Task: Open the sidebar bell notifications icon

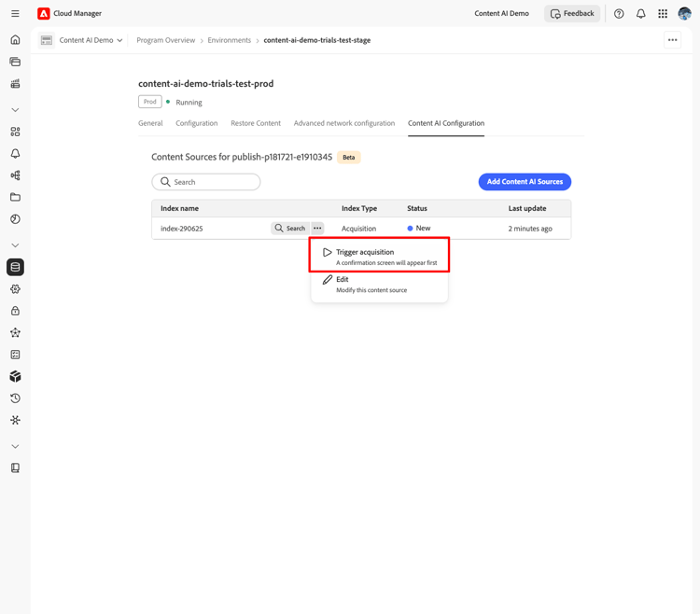Action: point(15,153)
